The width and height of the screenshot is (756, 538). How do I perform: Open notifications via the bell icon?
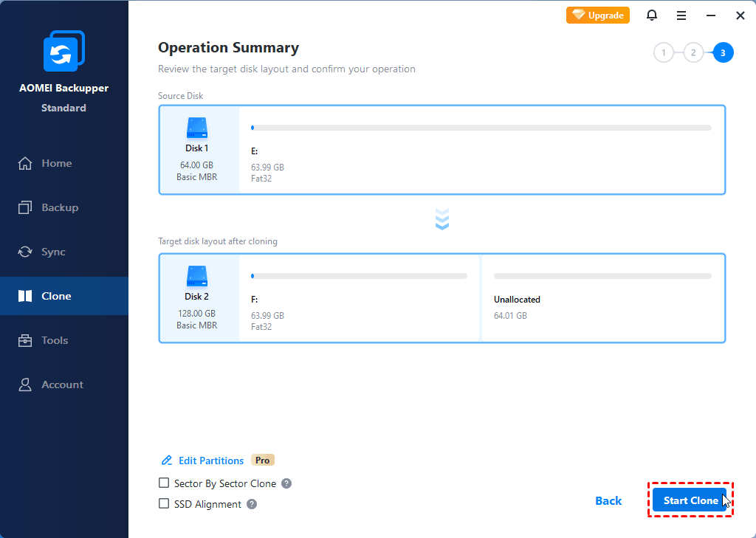[652, 15]
